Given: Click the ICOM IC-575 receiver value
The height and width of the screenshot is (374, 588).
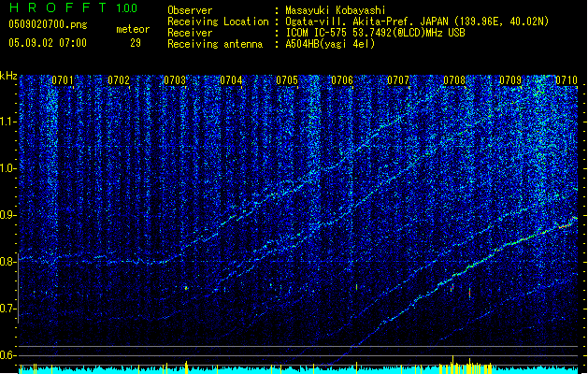Looking at the screenshot, I should click(x=375, y=33).
